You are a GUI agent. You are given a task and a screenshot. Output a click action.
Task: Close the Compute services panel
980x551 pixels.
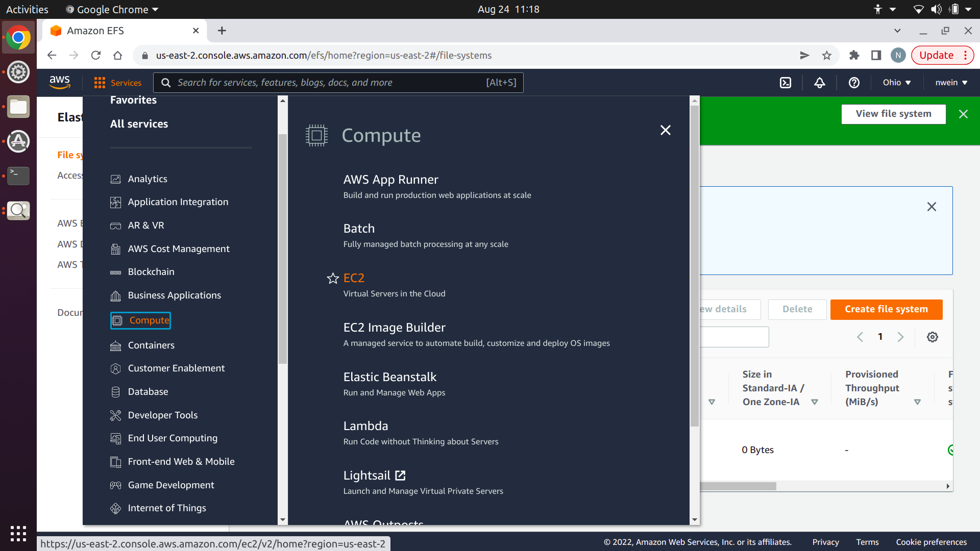tap(665, 131)
